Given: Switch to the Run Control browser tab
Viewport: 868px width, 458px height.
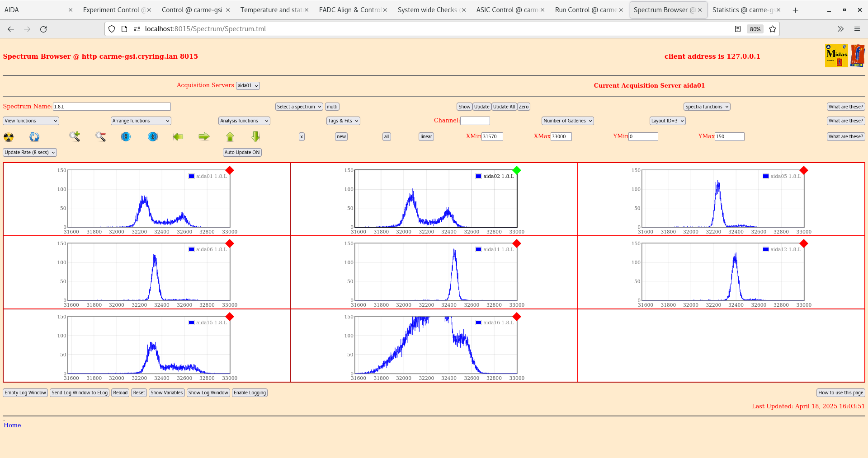Looking at the screenshot, I should click(x=586, y=10).
